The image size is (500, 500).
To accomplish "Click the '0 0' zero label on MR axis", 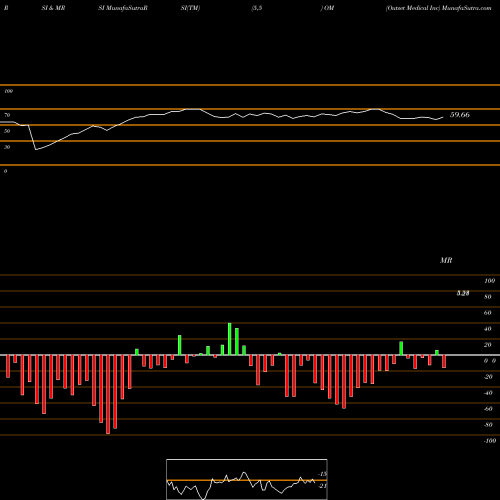I will click(x=490, y=361).
